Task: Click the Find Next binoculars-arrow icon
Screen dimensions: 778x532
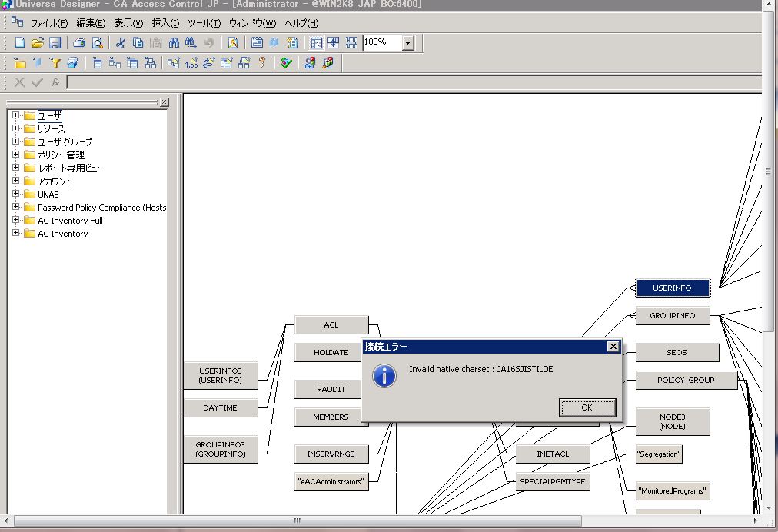Action: 191,43
